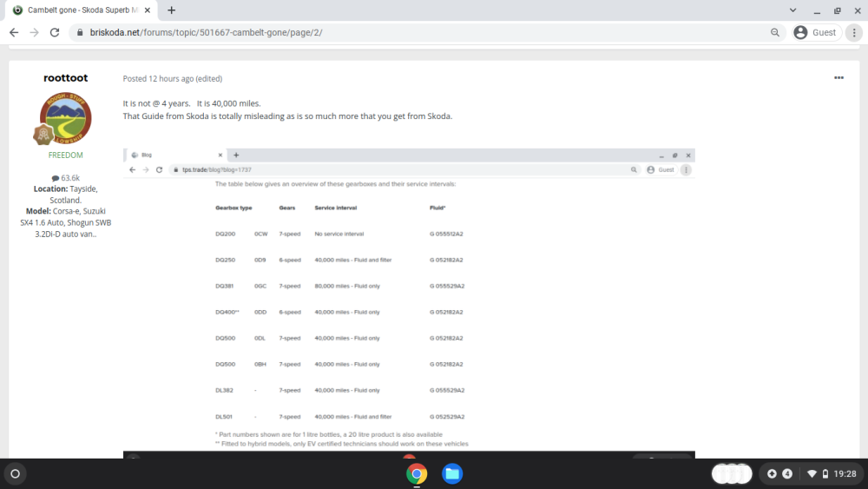
Task: Open the embedded gearbox table screenshot
Action: click(409, 303)
